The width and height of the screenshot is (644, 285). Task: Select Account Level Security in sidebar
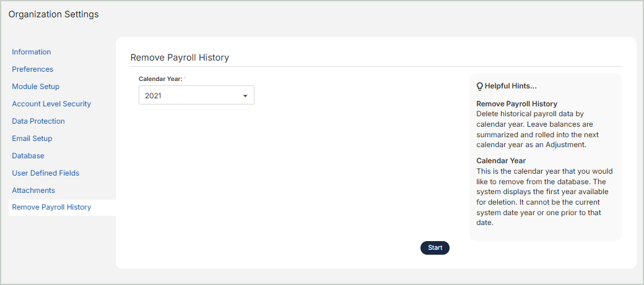point(51,104)
